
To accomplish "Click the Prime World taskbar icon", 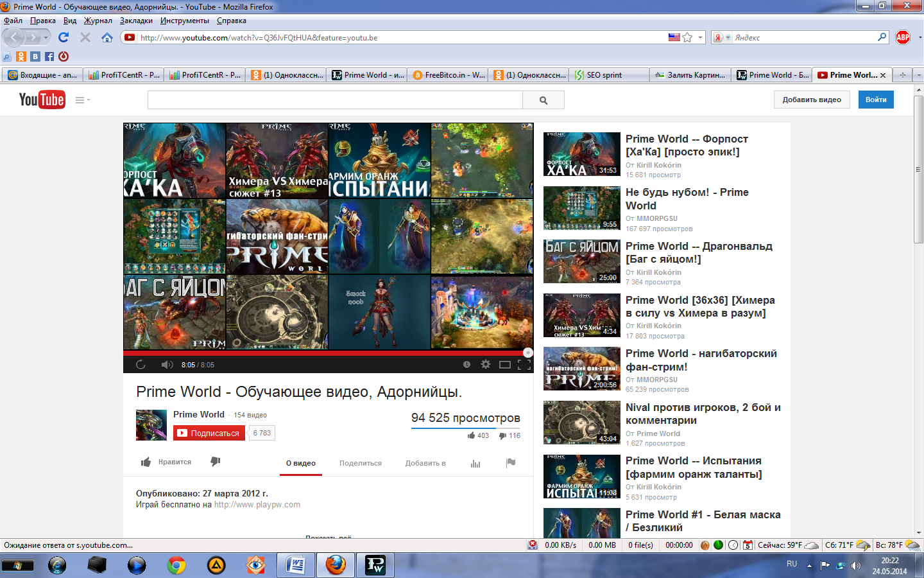I will click(x=375, y=565).
